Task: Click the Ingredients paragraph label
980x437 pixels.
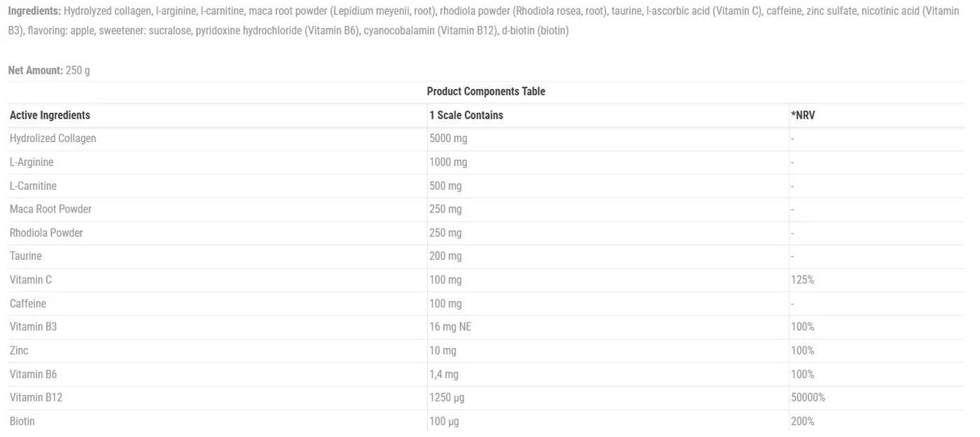Action: [35, 11]
